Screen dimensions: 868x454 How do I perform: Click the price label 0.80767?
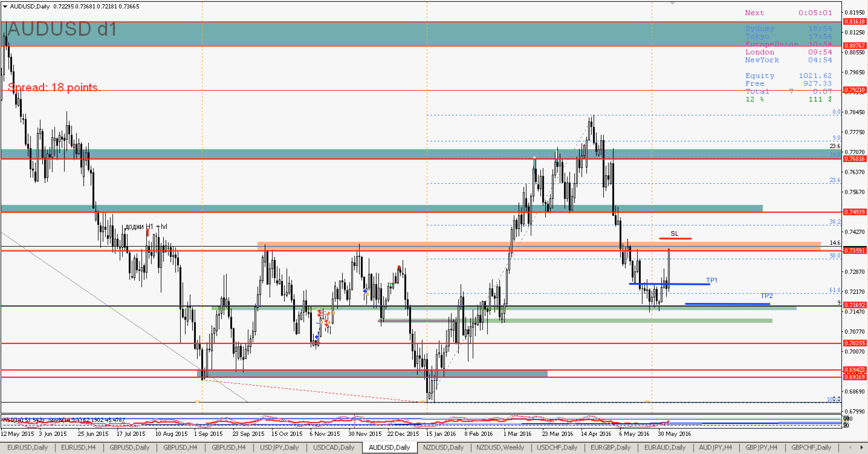click(856, 45)
